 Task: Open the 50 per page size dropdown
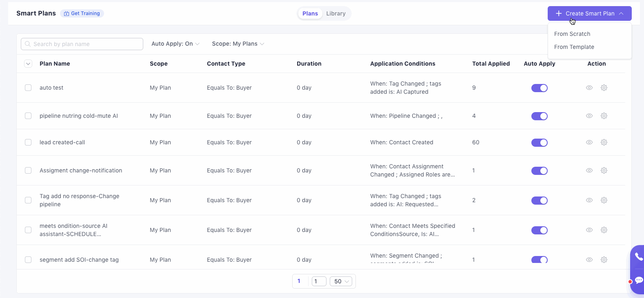pyautogui.click(x=341, y=281)
